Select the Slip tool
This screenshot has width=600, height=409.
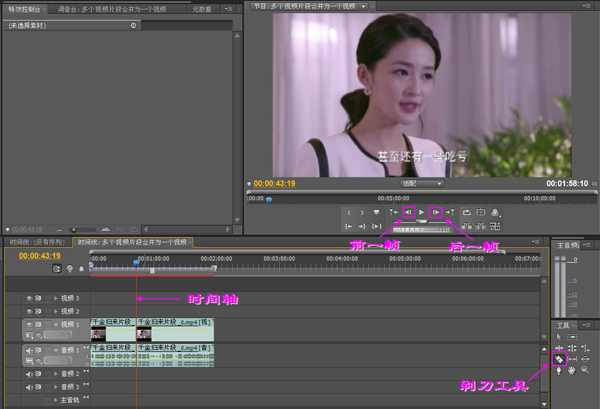coord(572,359)
